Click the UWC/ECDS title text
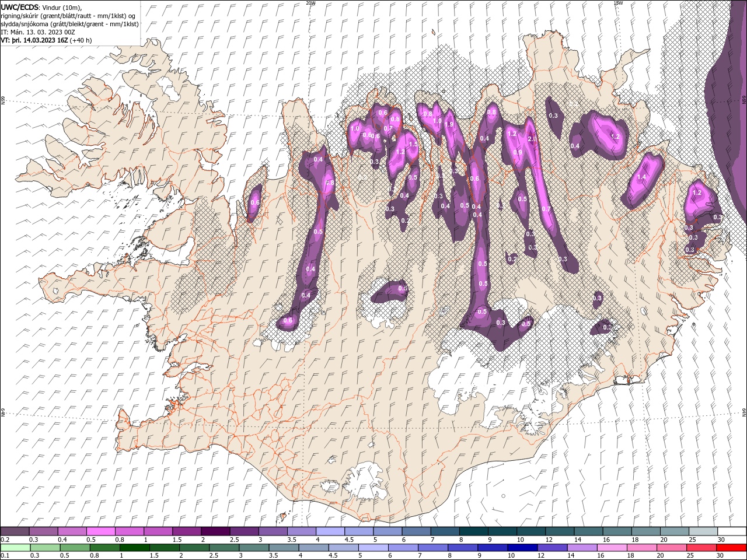Viewport: 747px width, 560px height. click(20, 7)
